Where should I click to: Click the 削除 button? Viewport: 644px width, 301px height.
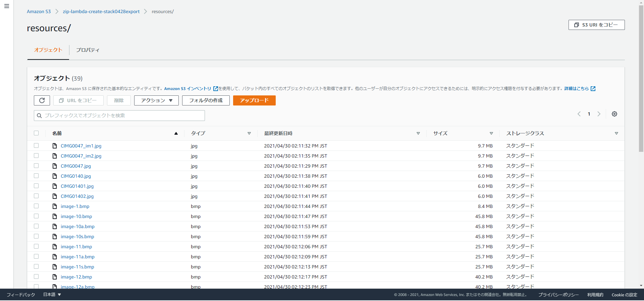coord(119,100)
